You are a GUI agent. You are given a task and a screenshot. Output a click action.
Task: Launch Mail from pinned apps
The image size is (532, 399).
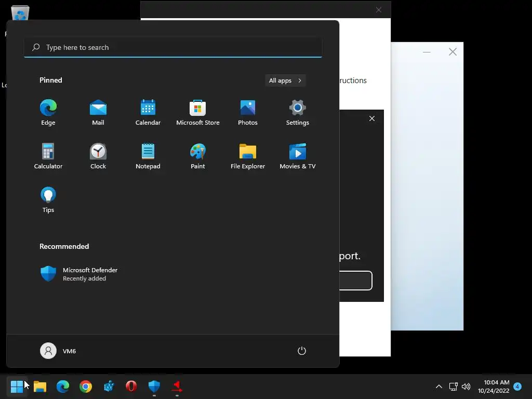click(98, 113)
